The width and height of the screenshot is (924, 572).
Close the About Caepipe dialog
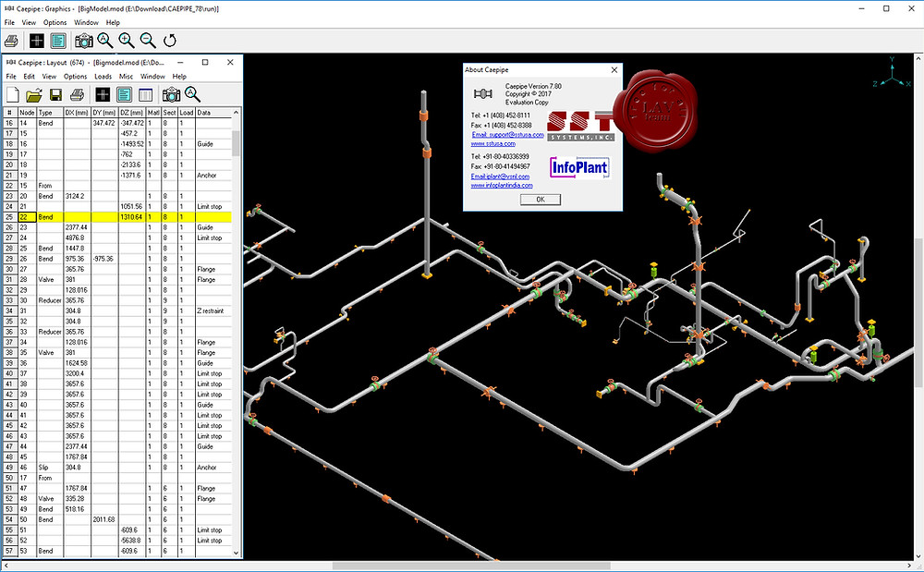[x=614, y=70]
